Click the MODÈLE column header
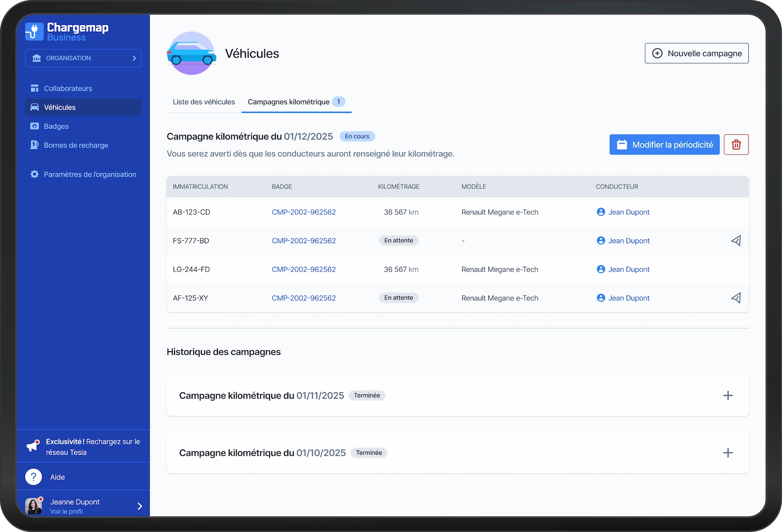The width and height of the screenshot is (782, 532). tap(474, 187)
